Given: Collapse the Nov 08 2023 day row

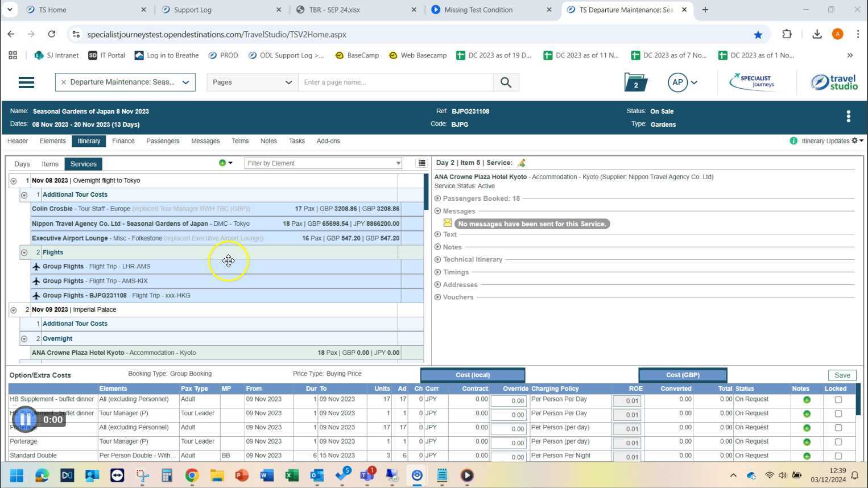Looking at the screenshot, I should pyautogui.click(x=14, y=181).
